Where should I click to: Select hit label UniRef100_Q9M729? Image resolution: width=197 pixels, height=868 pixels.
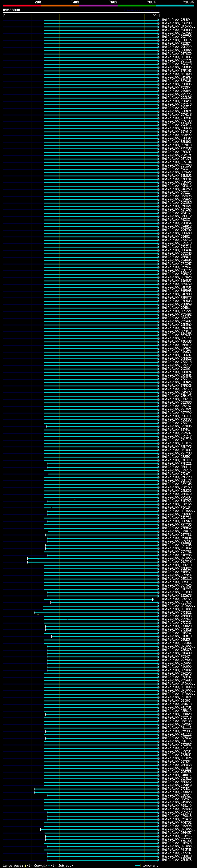177,47
